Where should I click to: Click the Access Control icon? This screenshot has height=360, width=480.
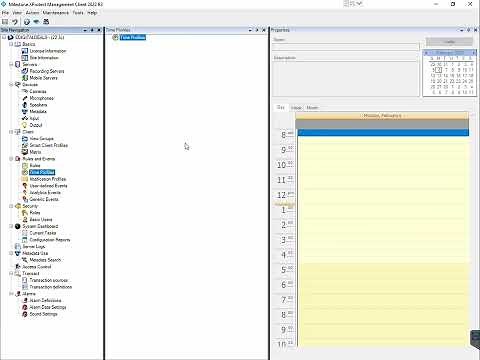pyautogui.click(x=18, y=267)
